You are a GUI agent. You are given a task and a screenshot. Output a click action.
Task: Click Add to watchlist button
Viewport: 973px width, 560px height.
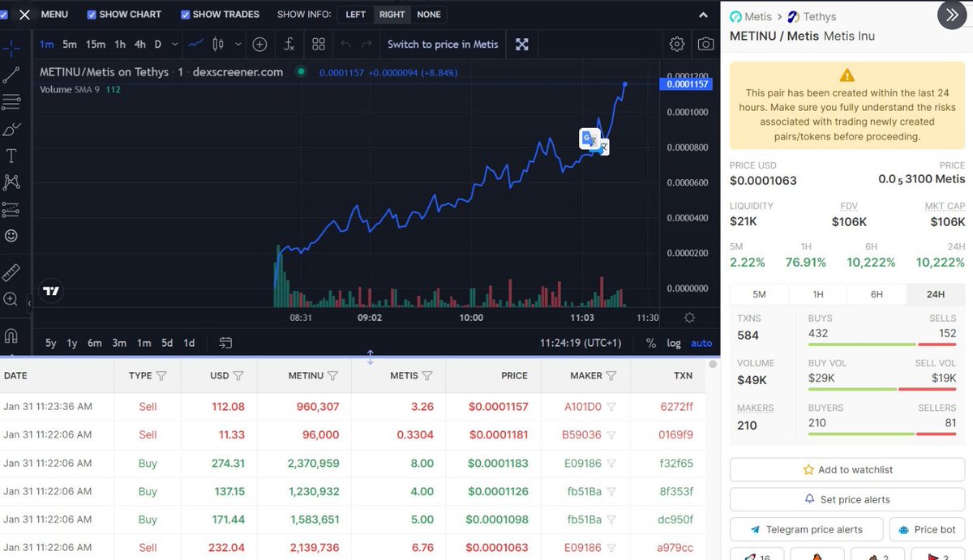coord(847,469)
